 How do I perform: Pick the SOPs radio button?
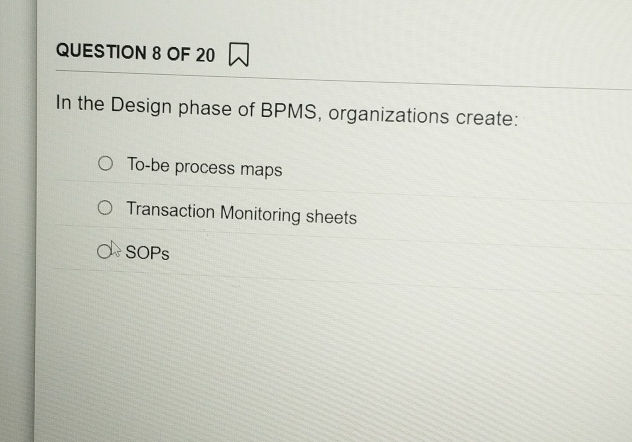pos(104,251)
